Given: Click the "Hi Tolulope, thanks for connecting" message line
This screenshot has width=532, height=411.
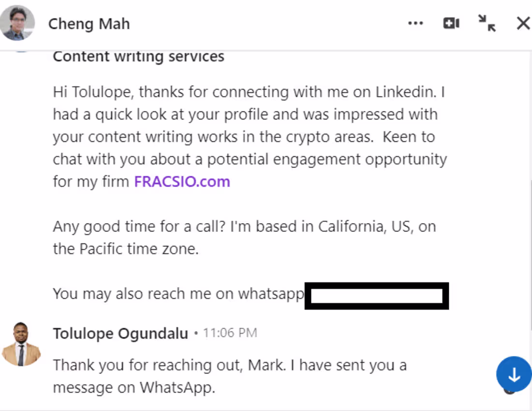Looking at the screenshot, I should pyautogui.click(x=249, y=92).
